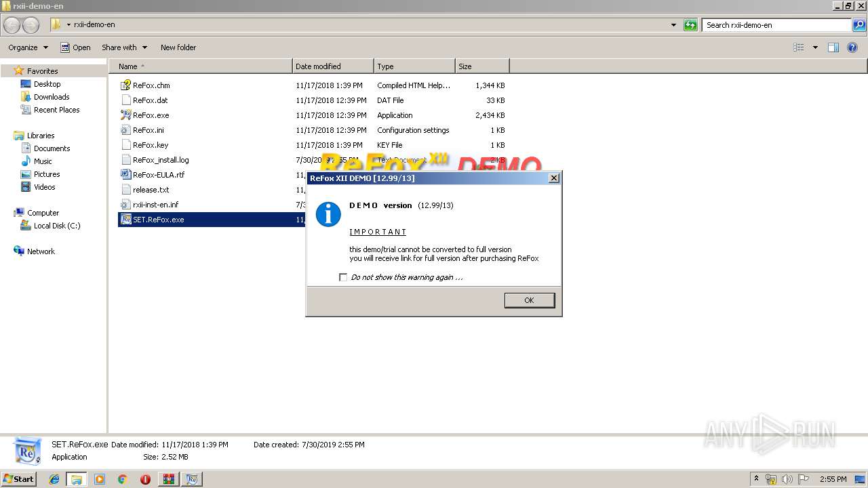The image size is (868, 488).
Task: Click Open in the Explorer toolbar
Action: pos(75,47)
